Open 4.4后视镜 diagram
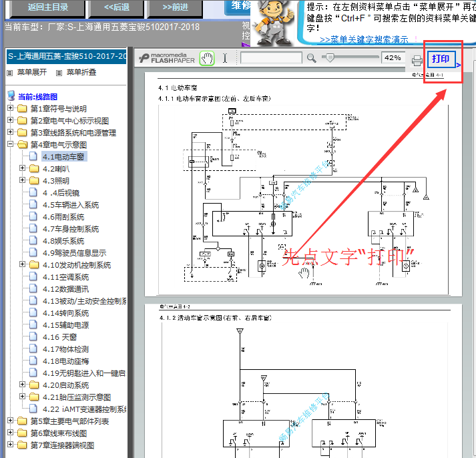This screenshot has height=458, width=476. point(61,193)
